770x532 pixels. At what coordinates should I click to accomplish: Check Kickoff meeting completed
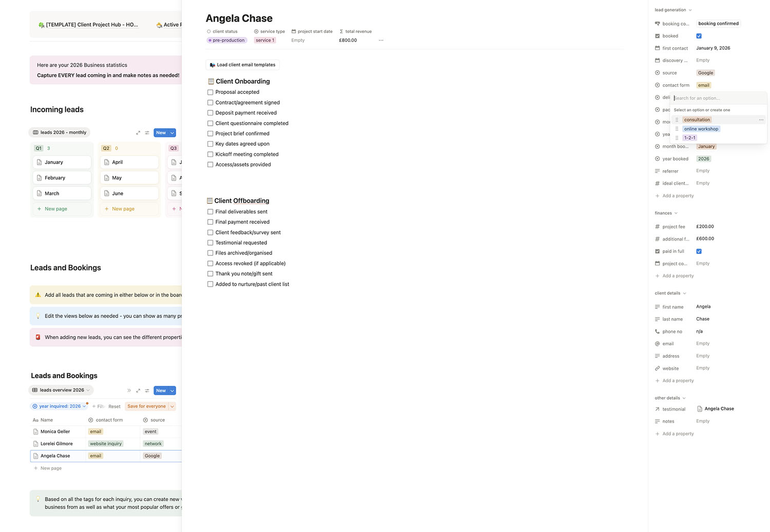[x=210, y=154]
